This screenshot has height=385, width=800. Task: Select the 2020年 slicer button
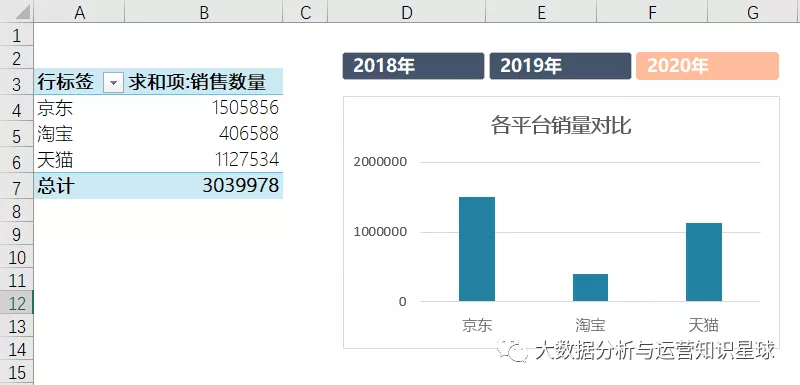click(707, 66)
